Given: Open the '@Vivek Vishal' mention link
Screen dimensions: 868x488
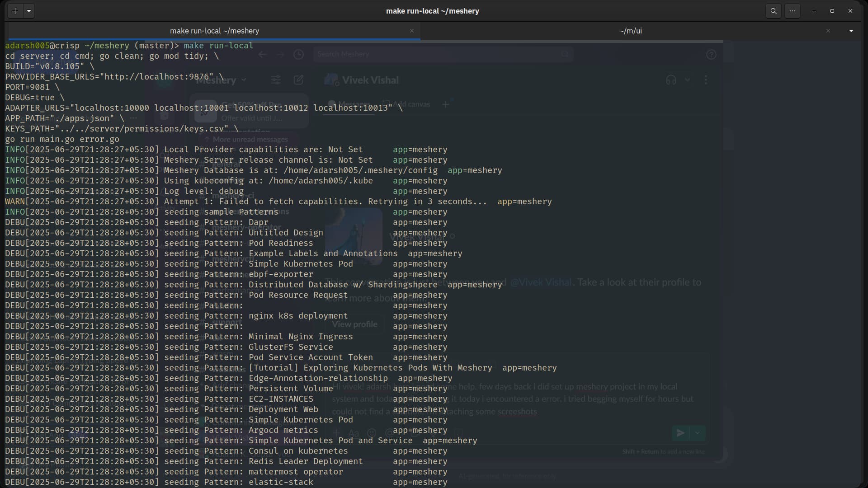Looking at the screenshot, I should coord(541,282).
